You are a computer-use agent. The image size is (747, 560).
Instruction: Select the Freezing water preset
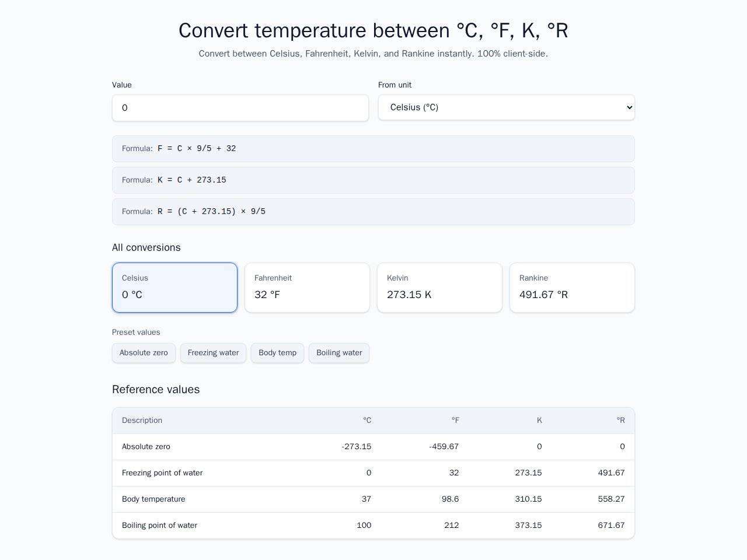(213, 353)
